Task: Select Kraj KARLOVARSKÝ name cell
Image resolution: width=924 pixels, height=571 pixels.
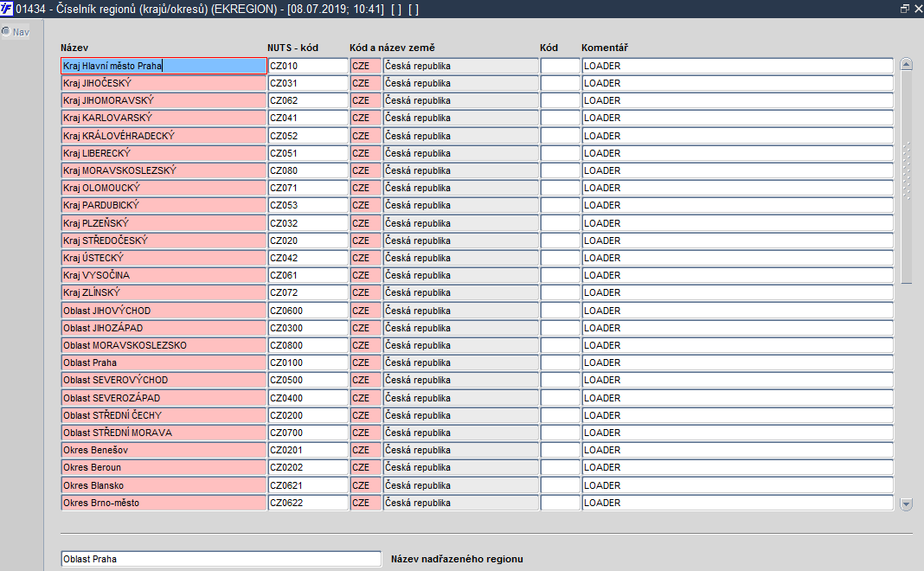Action: pos(164,118)
